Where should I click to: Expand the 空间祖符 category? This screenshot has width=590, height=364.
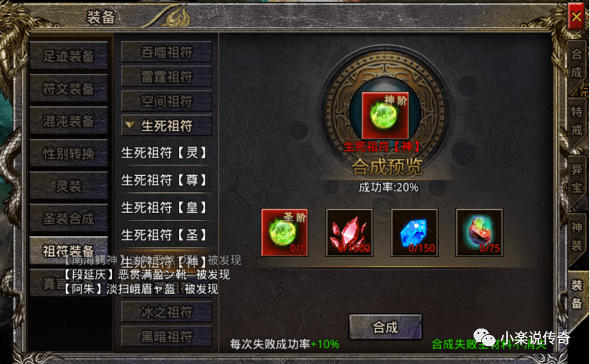[166, 101]
